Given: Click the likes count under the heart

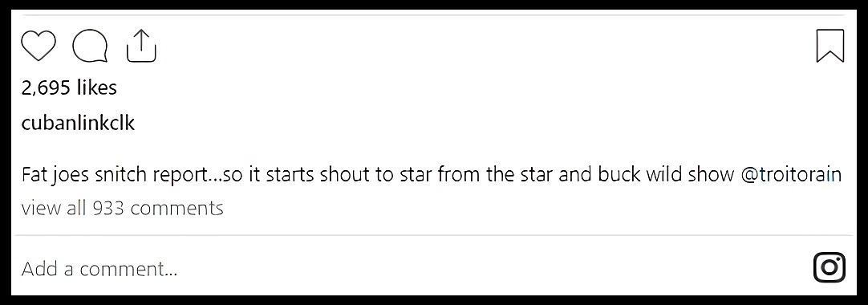Looking at the screenshot, I should tap(69, 87).
